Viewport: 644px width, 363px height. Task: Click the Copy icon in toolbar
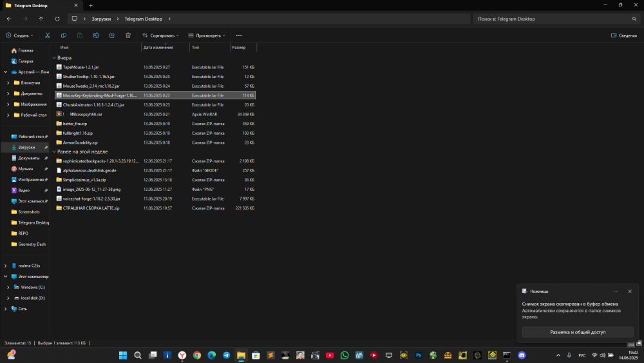pos(64,35)
